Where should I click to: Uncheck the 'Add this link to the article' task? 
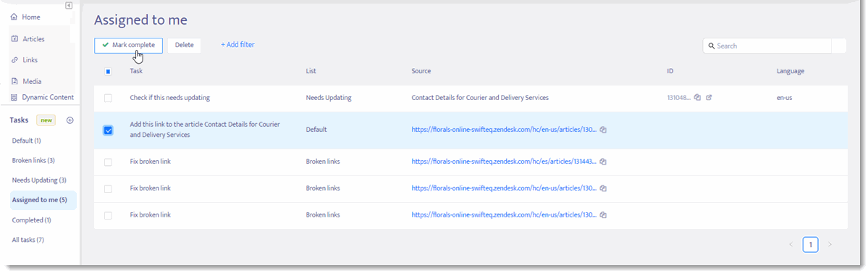click(x=108, y=130)
